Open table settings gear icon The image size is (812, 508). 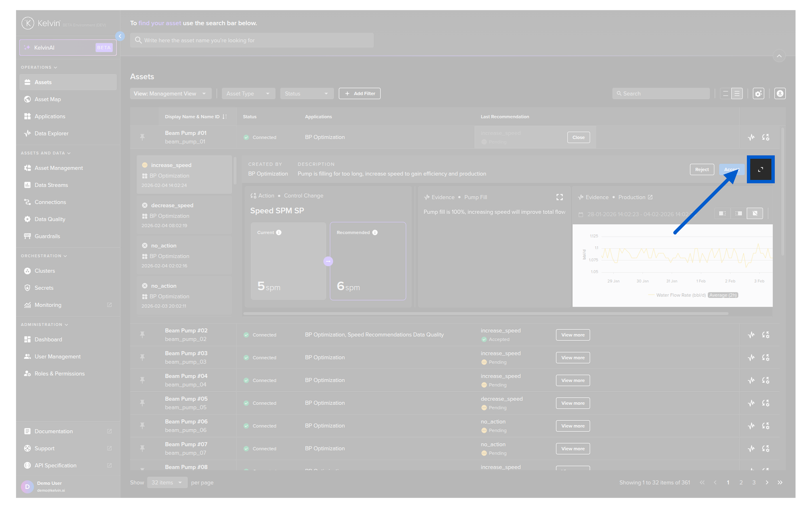(x=758, y=94)
